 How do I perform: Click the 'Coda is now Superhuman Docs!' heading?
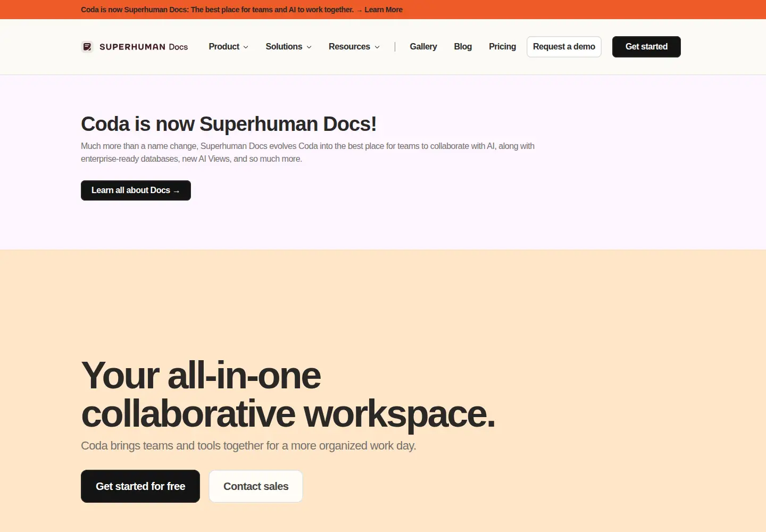[229, 124]
